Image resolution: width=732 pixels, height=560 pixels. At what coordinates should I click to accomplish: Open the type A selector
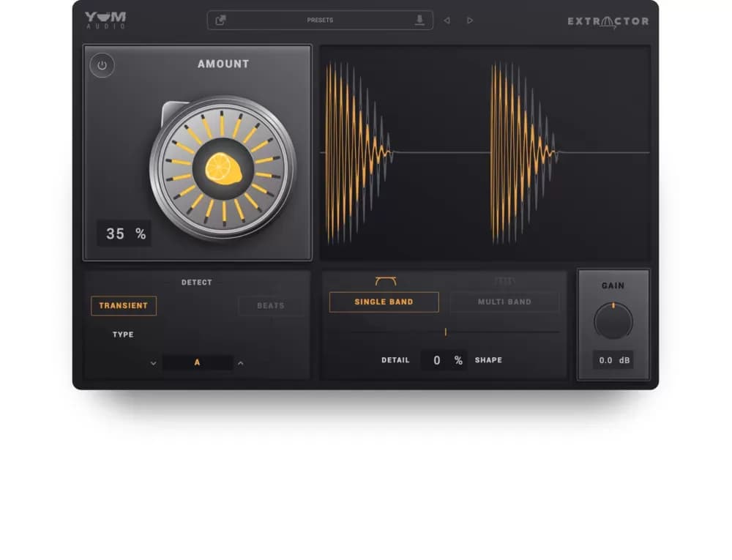click(198, 362)
